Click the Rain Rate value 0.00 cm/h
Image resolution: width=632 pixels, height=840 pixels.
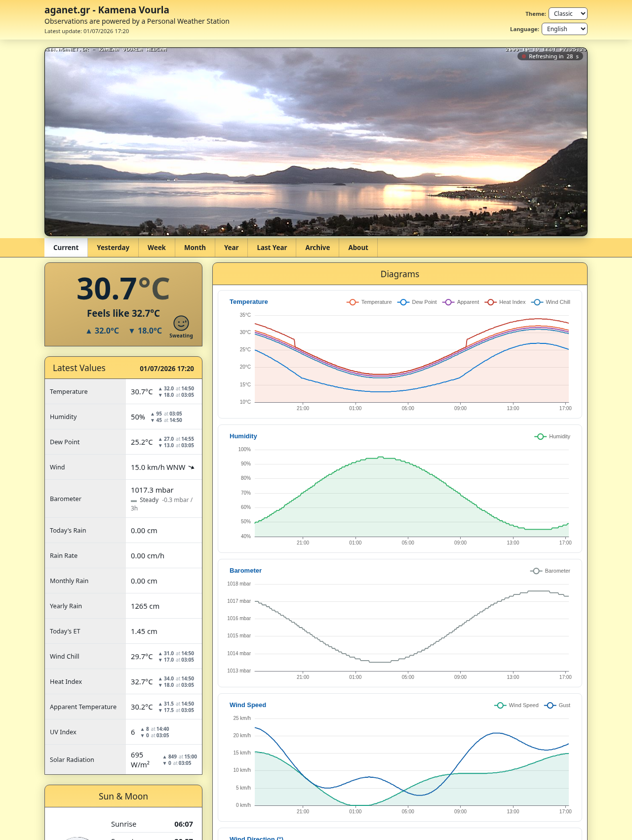pyautogui.click(x=148, y=556)
